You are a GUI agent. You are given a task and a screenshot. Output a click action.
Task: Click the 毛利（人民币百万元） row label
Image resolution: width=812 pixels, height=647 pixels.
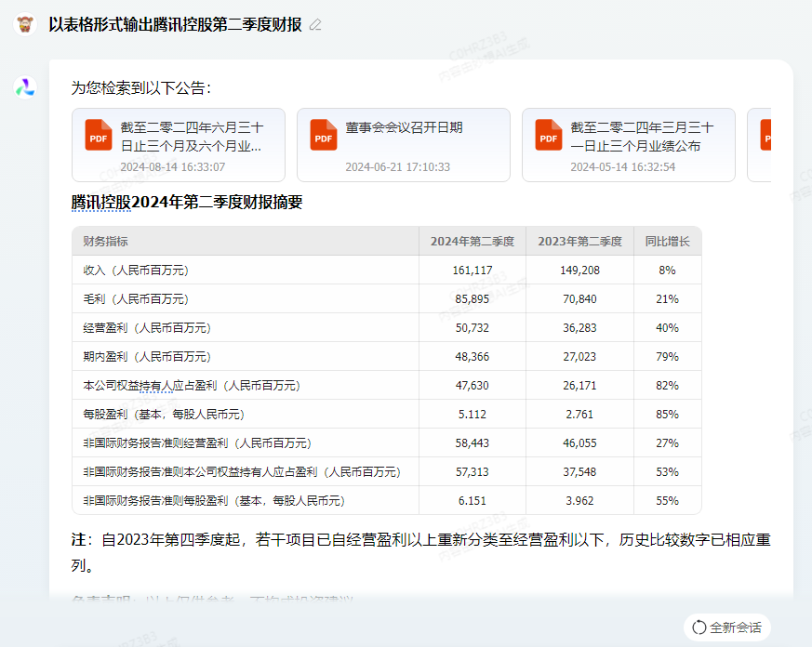pyautogui.click(x=136, y=299)
